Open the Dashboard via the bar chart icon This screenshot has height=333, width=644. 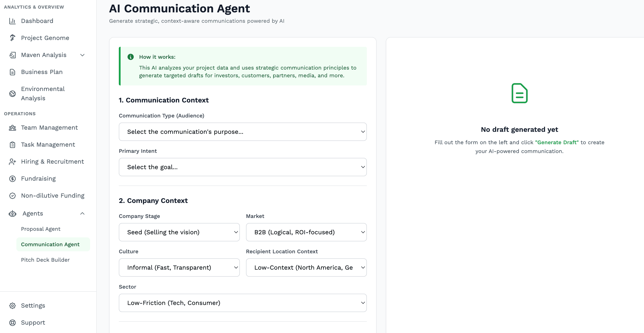click(x=13, y=21)
